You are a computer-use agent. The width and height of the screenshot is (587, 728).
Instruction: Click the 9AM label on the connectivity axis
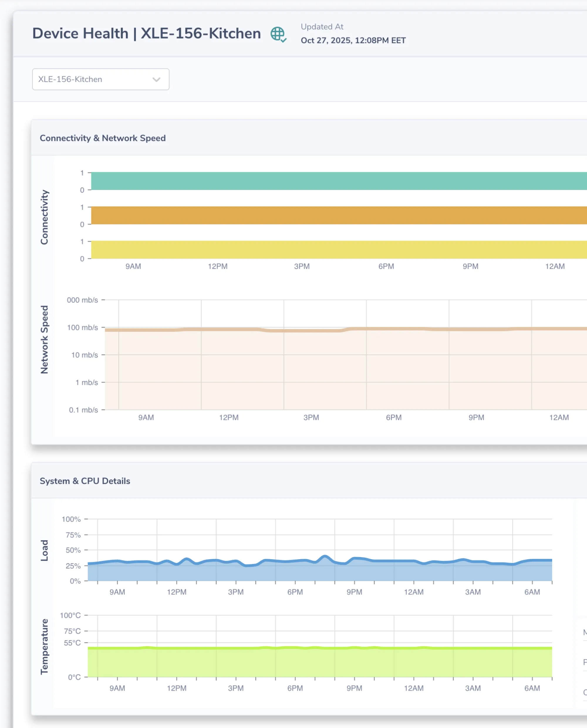pos(133,267)
